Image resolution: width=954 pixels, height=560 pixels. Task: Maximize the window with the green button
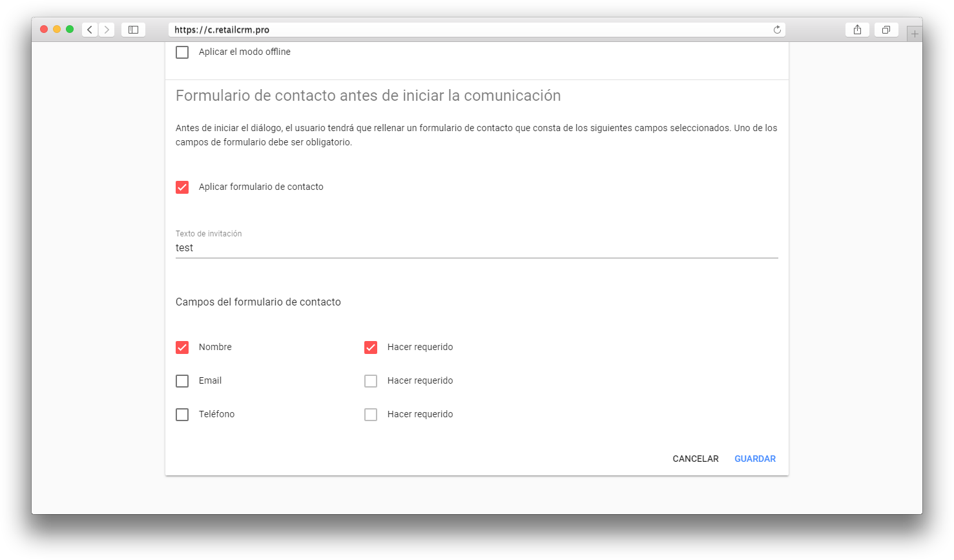tap(70, 29)
